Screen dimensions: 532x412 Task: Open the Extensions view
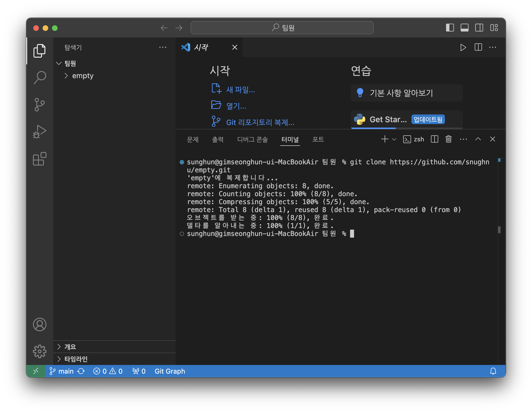point(40,159)
